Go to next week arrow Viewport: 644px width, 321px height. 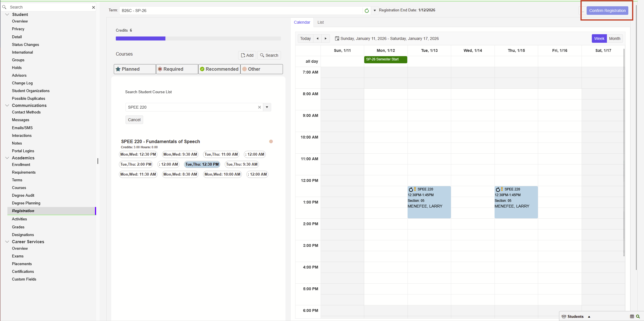tap(325, 38)
